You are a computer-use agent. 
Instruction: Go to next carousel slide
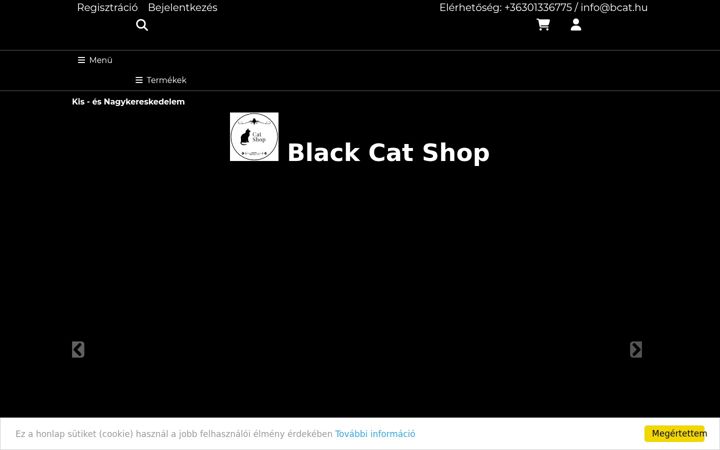pos(636,349)
